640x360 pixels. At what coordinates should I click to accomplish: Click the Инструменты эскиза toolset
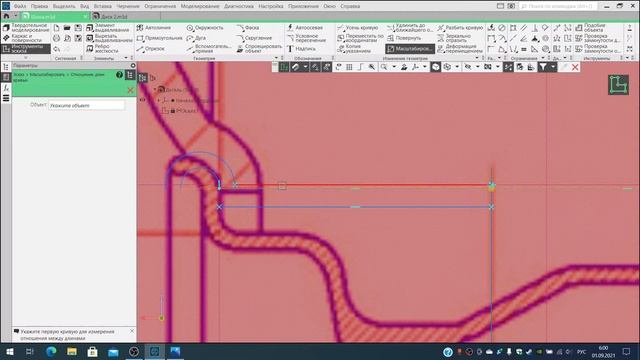[x=26, y=49]
